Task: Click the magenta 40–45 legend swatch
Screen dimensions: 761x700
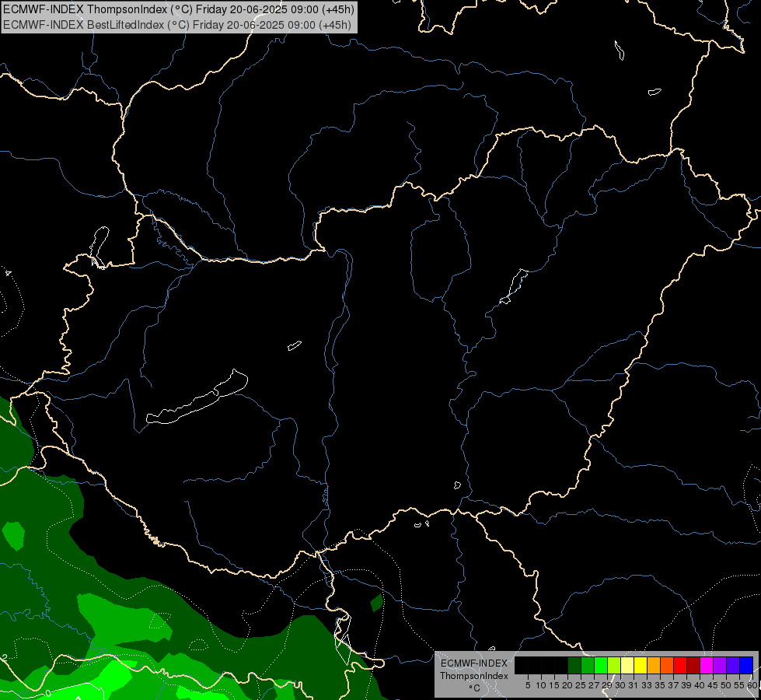Action: point(707,665)
